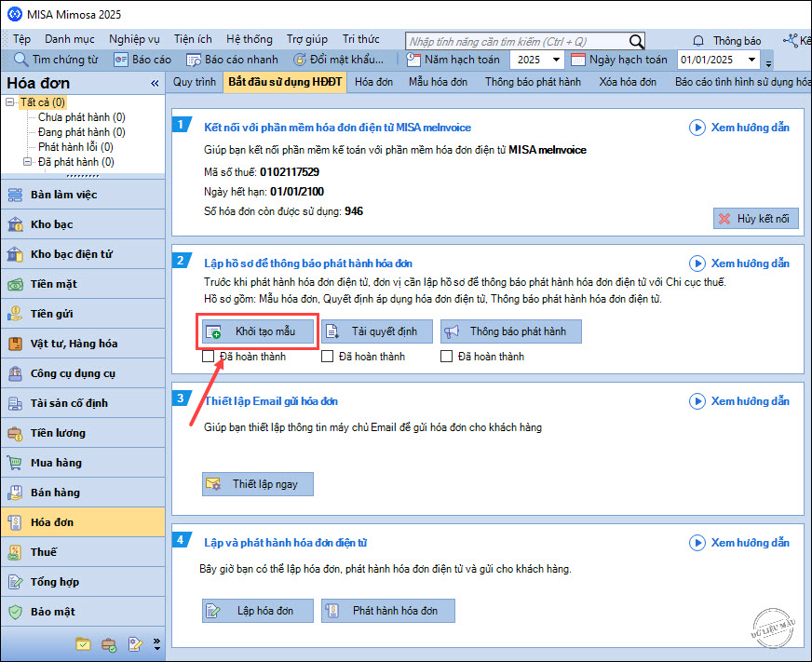
Task: Click the Khởi tạo mẫu button
Action: [x=258, y=331]
